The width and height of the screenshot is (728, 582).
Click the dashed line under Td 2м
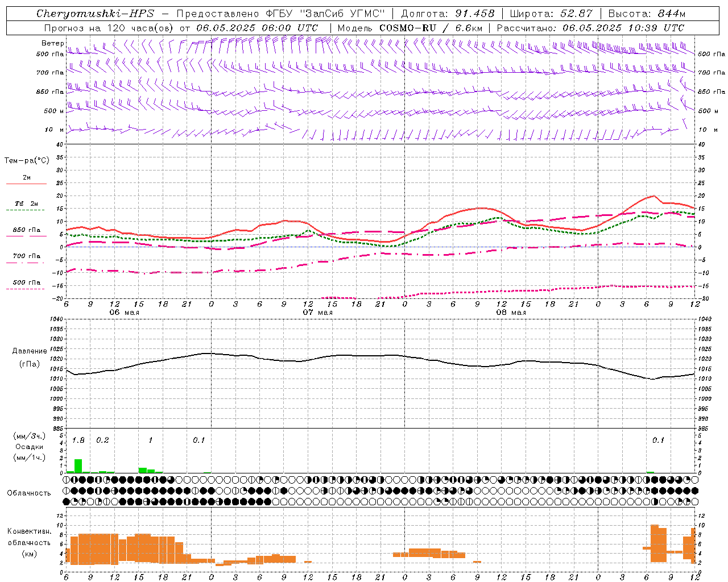point(26,210)
